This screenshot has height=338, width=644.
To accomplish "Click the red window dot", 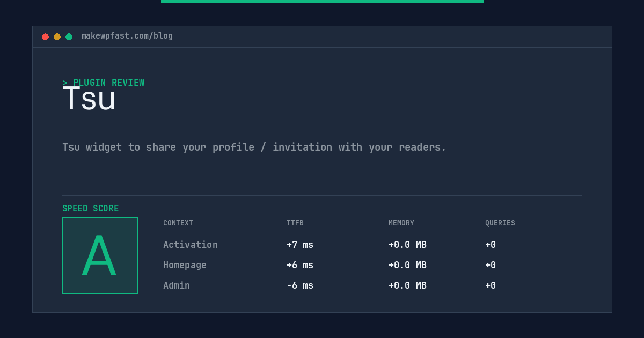I will click(45, 36).
